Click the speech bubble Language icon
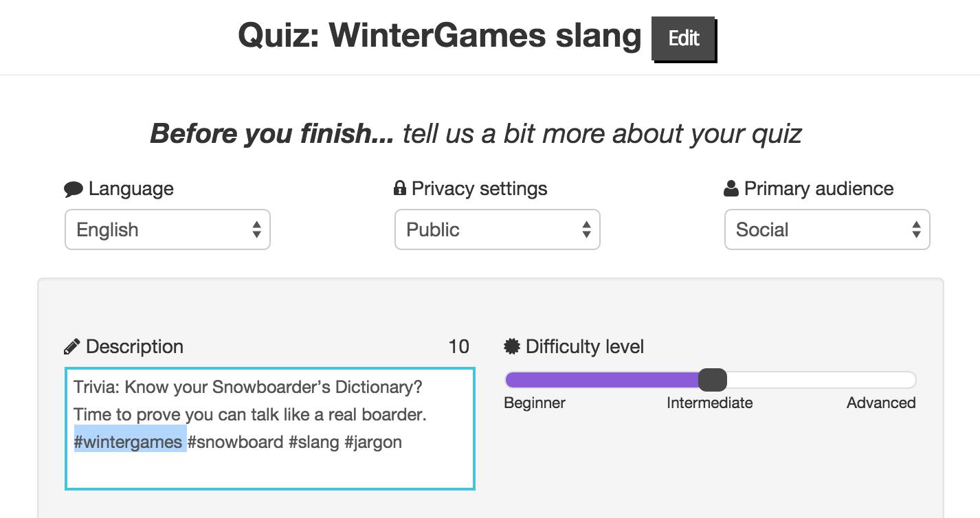 [x=74, y=190]
